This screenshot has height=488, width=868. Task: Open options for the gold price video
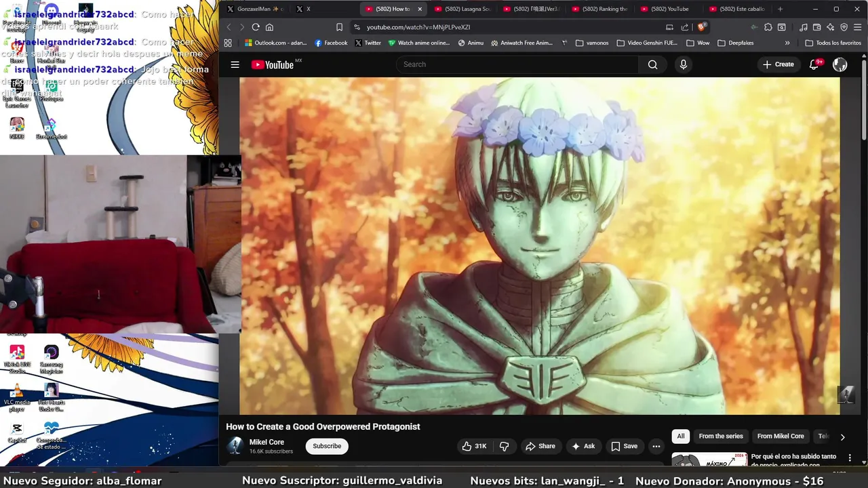pos(850,458)
